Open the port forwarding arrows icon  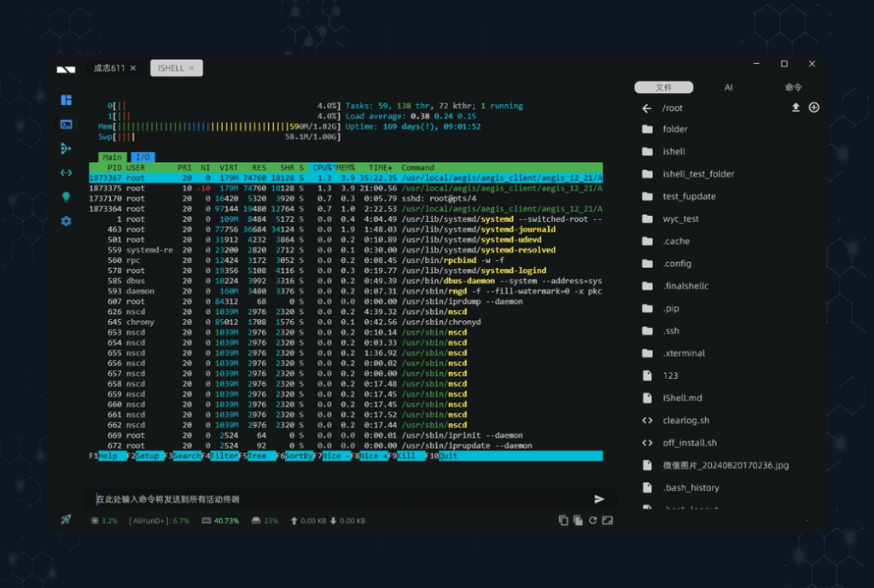[66, 172]
